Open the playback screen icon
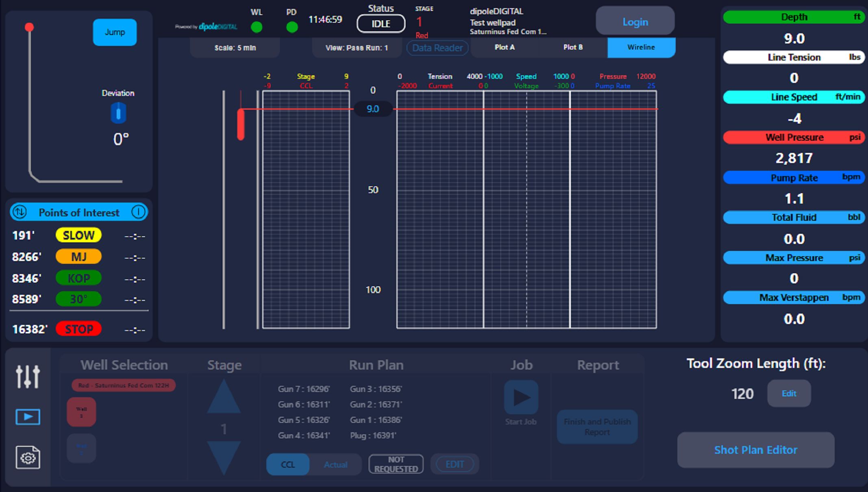Viewport: 868px width, 492px height. click(x=28, y=417)
